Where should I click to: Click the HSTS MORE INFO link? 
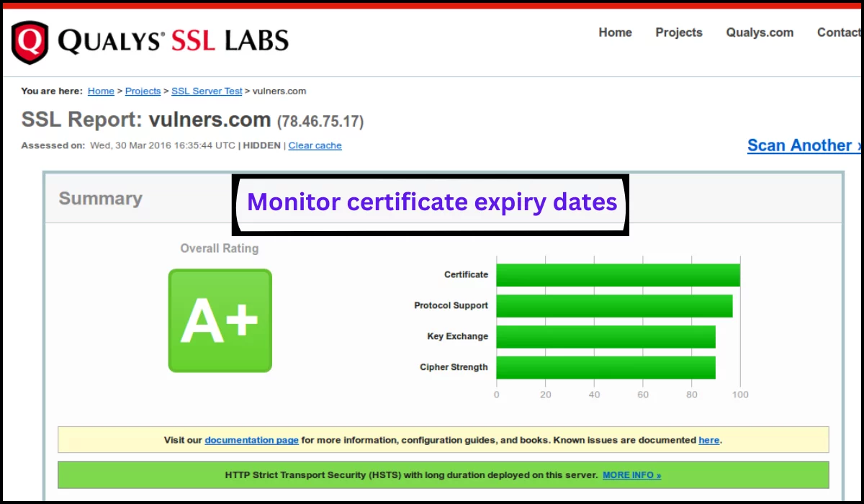(x=631, y=475)
